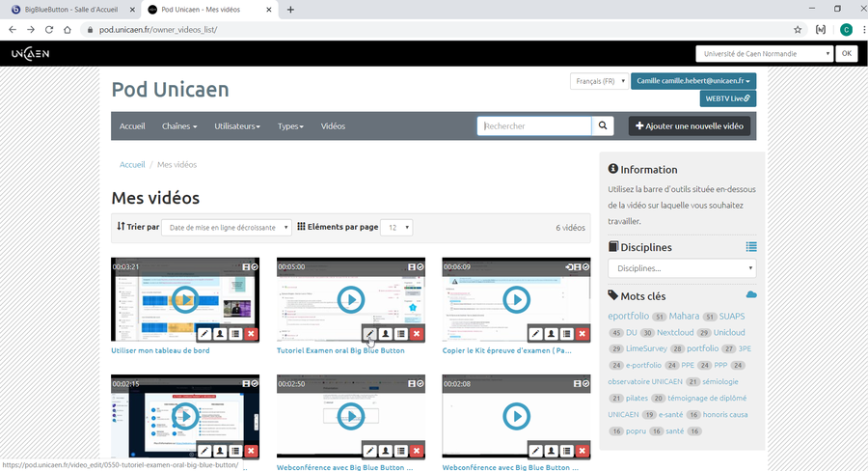Edit video 'Utiliser mon tableau de bord' with pencil icon
Screen dimensions: 868x471
(x=204, y=334)
